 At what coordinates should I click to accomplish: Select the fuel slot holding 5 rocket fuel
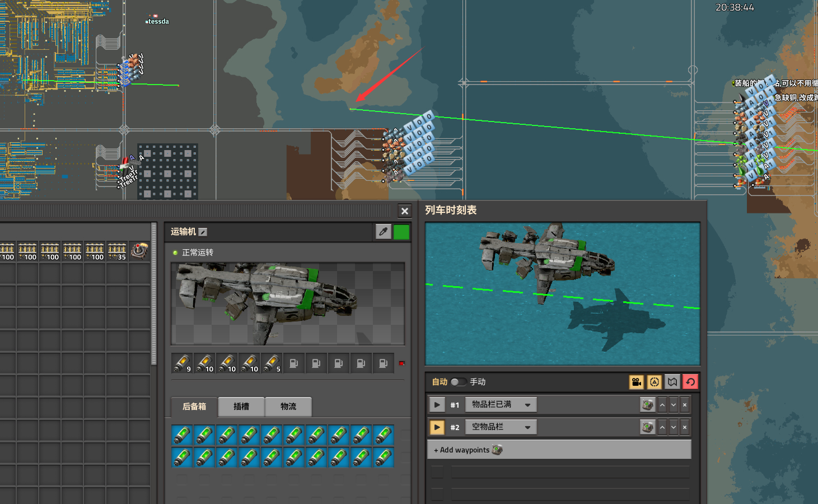[272, 363]
